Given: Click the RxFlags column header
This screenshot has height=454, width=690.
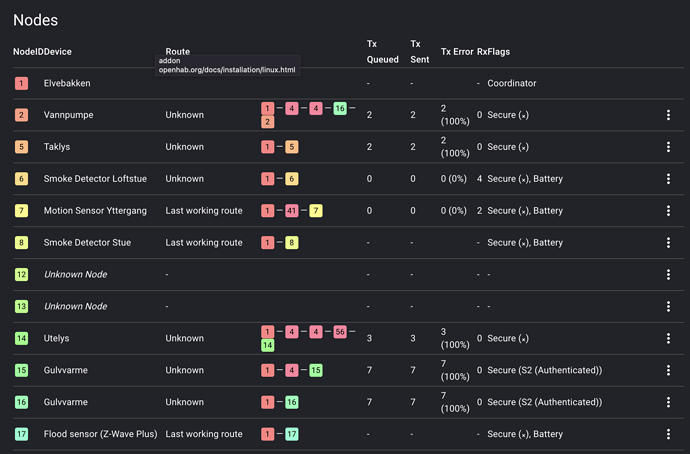Looking at the screenshot, I should coord(494,51).
